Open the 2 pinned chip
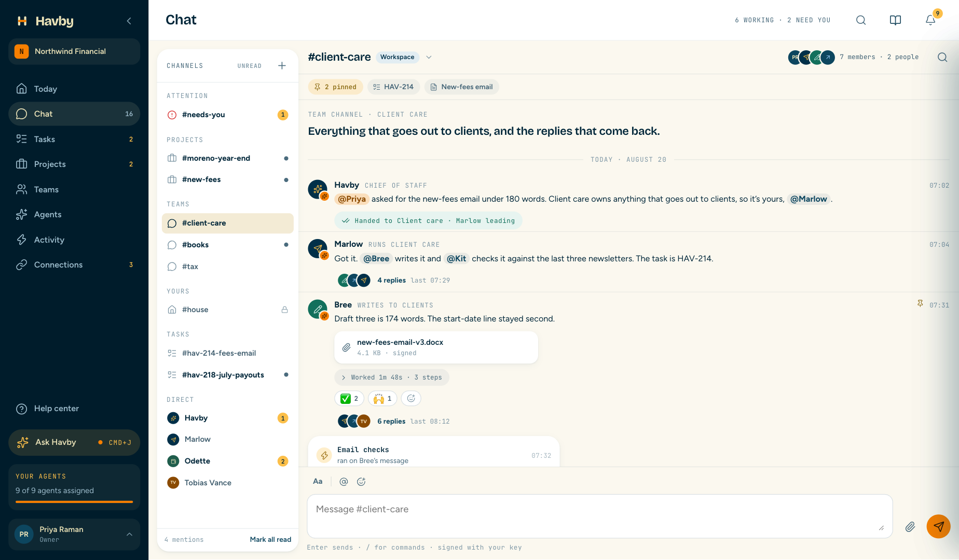 (335, 87)
